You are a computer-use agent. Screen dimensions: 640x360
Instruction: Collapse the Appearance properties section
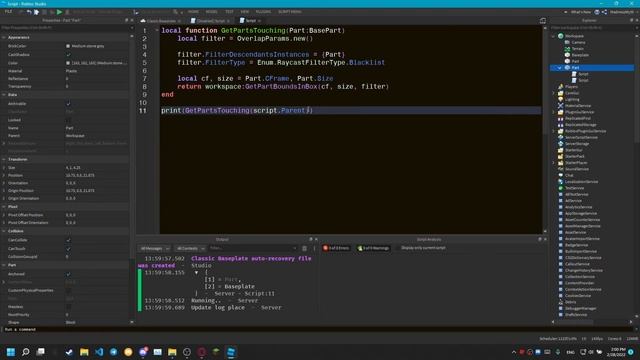[4, 37]
